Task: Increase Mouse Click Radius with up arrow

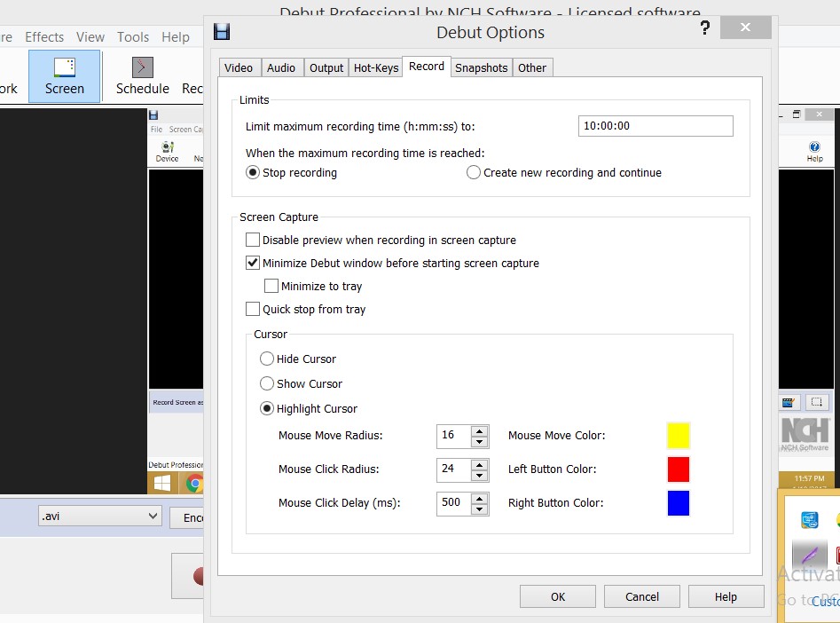Action: pos(480,464)
